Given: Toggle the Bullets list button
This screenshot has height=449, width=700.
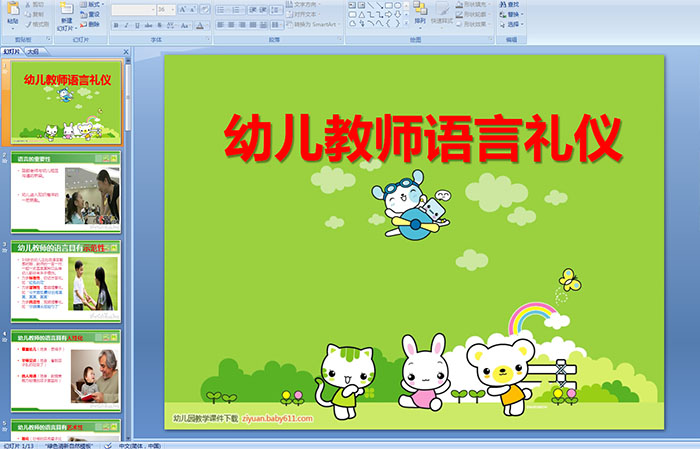Looking at the screenshot, I should [x=222, y=10].
